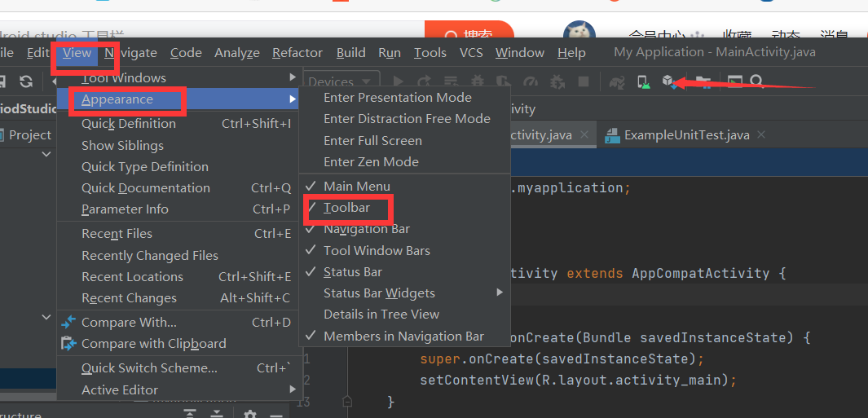
Task: Close the ExampleUnitTest.java tab
Action: tap(761, 134)
